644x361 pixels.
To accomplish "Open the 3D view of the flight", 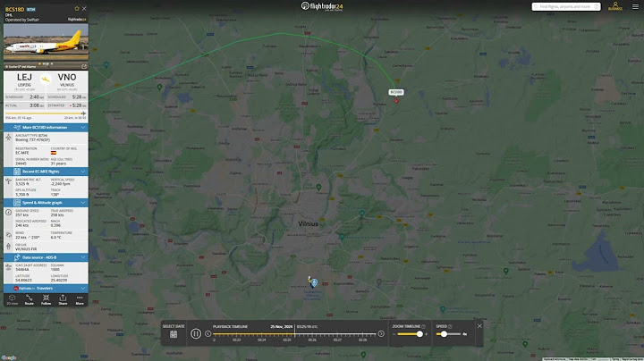I will (x=12, y=300).
